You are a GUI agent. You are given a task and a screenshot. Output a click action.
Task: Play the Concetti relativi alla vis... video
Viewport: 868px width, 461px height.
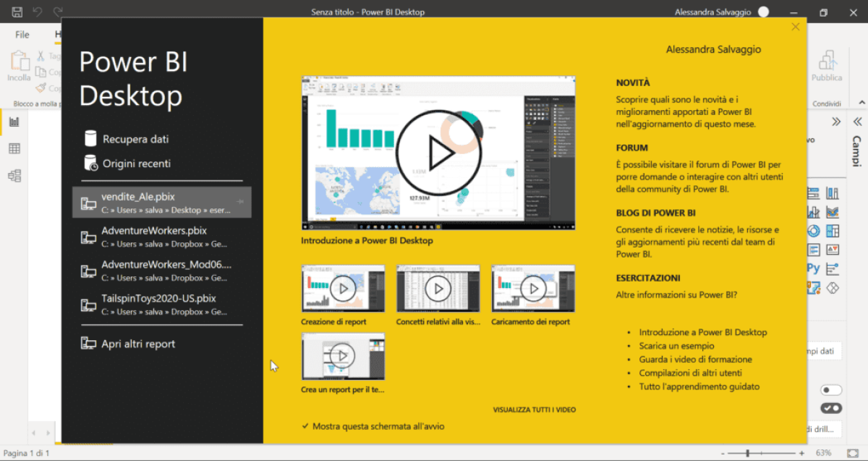pyautogui.click(x=438, y=288)
